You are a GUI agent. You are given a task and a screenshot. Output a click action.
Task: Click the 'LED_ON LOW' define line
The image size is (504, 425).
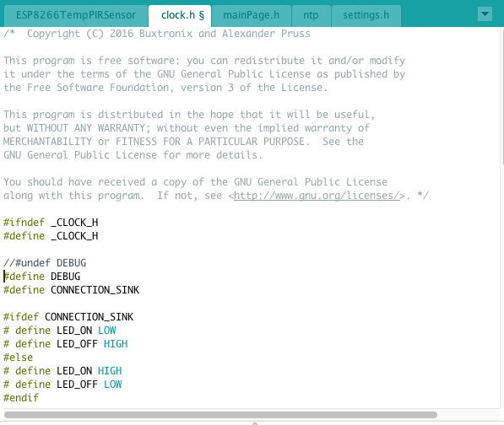click(60, 331)
